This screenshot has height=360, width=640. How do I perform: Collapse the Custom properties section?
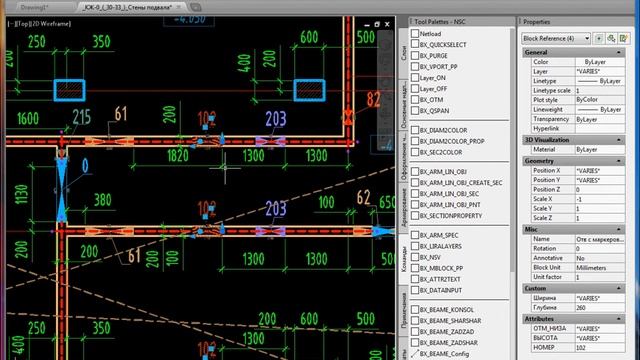click(619, 289)
